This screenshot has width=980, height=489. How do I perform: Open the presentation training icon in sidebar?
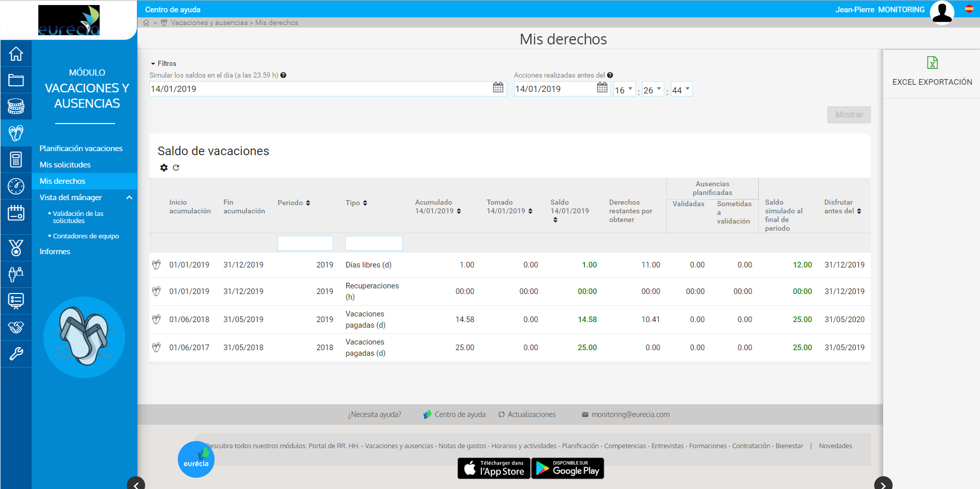click(x=16, y=301)
